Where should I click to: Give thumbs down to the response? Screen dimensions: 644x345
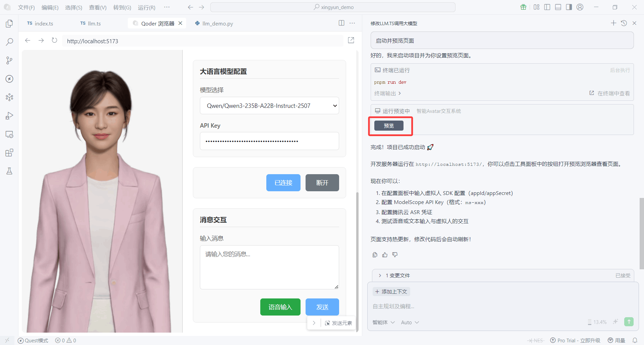(395, 255)
